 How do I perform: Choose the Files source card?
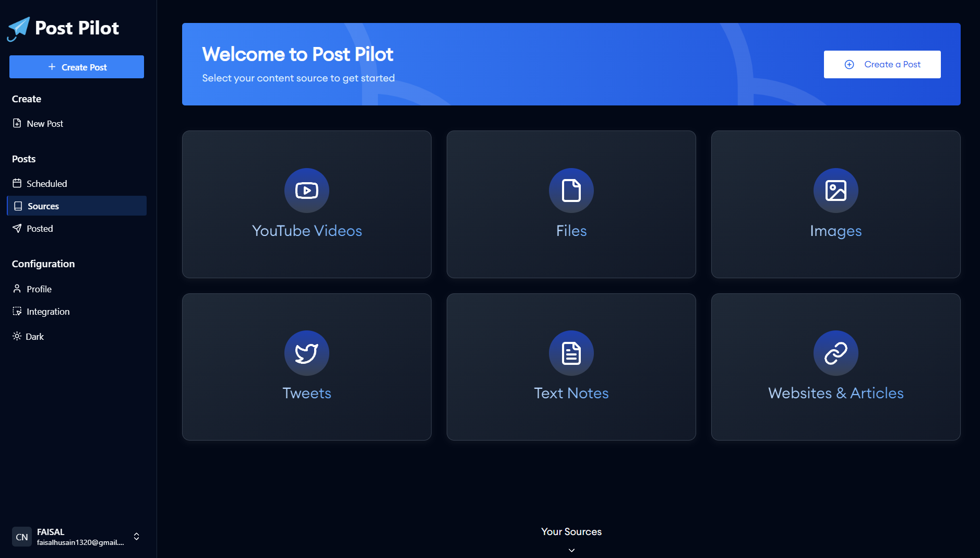click(x=571, y=204)
